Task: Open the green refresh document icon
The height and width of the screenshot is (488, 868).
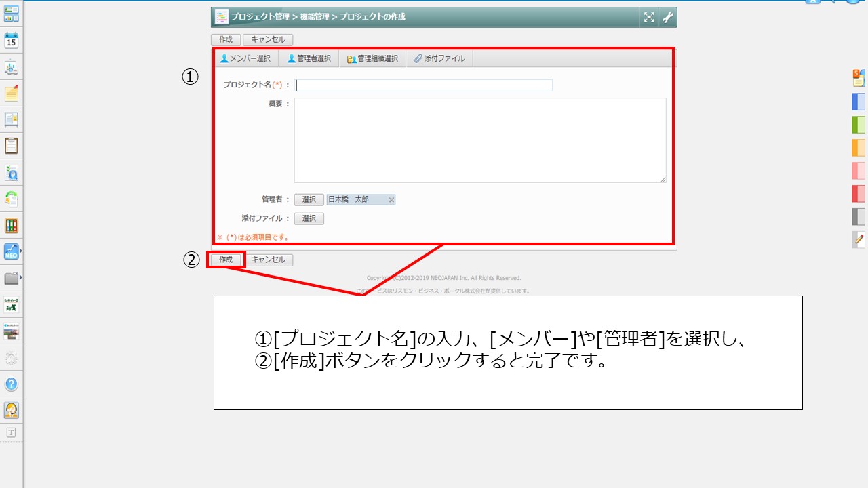Action: [x=12, y=199]
